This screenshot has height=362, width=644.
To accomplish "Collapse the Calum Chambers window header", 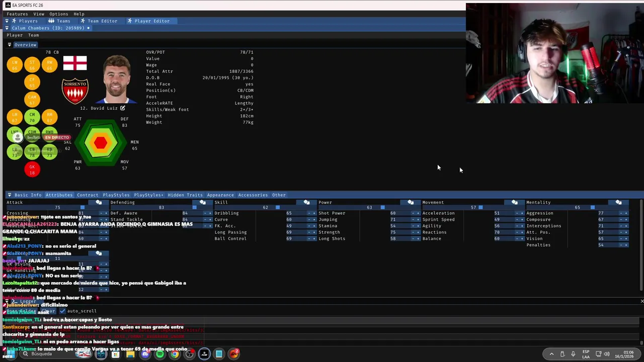I will click(7, 28).
